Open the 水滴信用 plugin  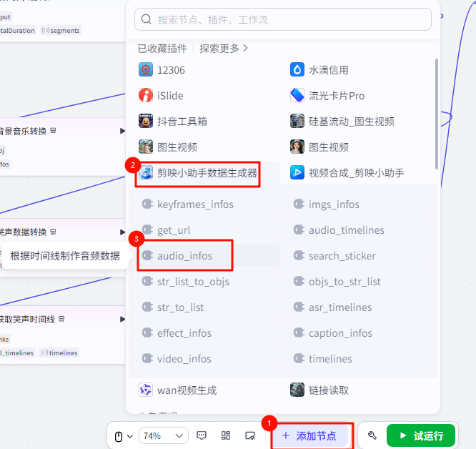pos(297,70)
